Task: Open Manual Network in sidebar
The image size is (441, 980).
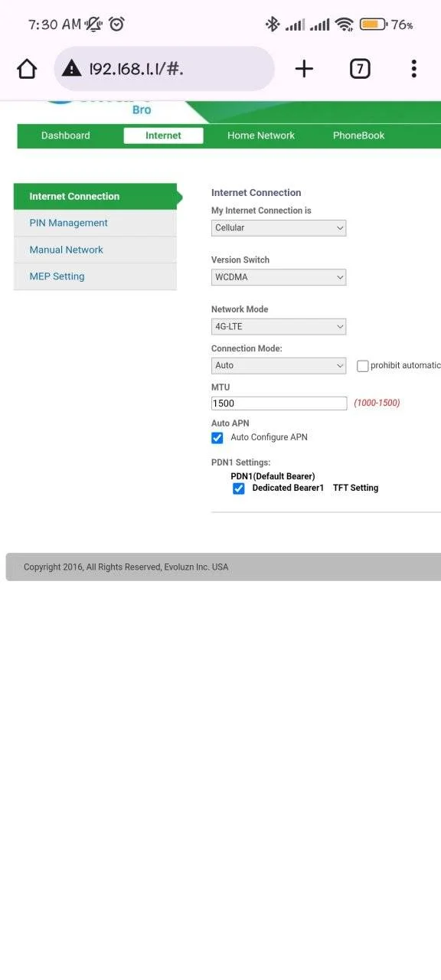Action: pos(95,250)
